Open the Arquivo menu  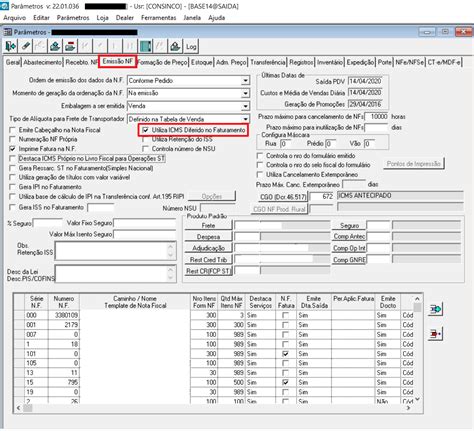(14, 18)
